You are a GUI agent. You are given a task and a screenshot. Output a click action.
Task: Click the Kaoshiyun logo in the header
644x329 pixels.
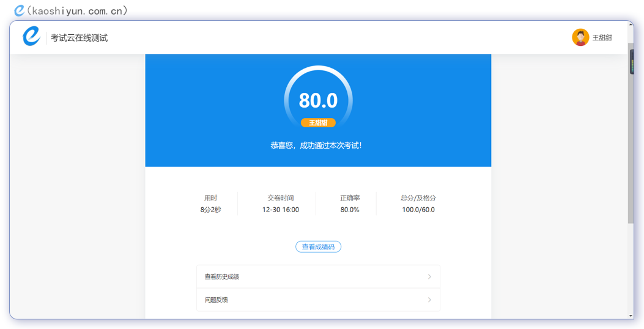31,37
